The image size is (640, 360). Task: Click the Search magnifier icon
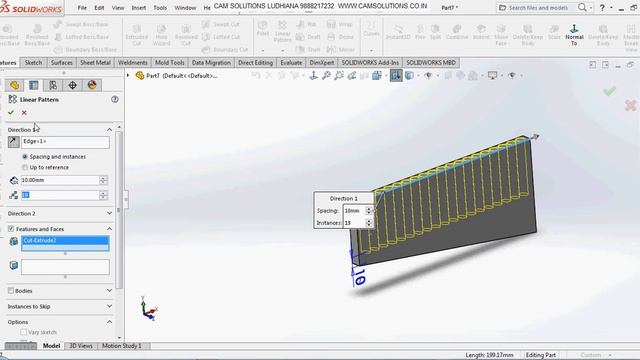coord(582,7)
